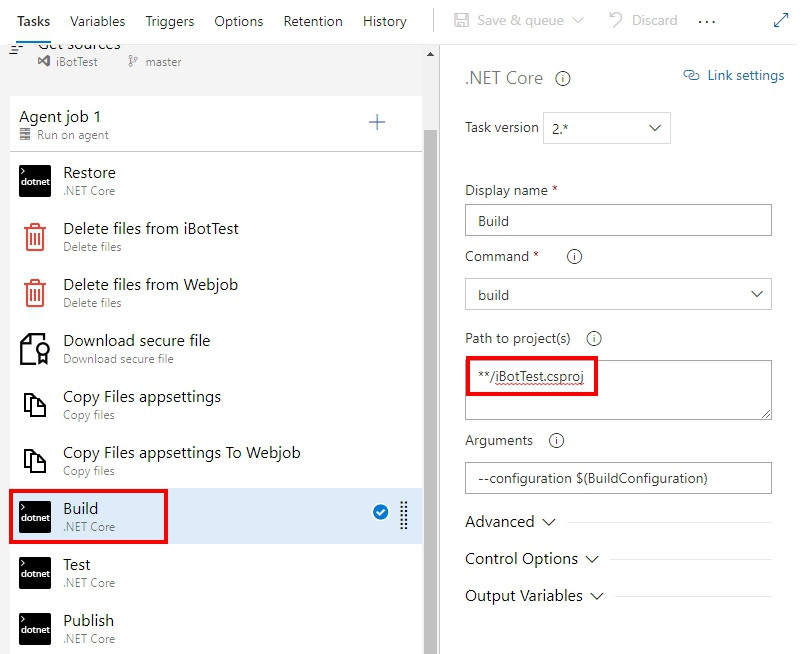The image size is (804, 654).
Task: Add a task to Agent job 1
Action: 377,122
